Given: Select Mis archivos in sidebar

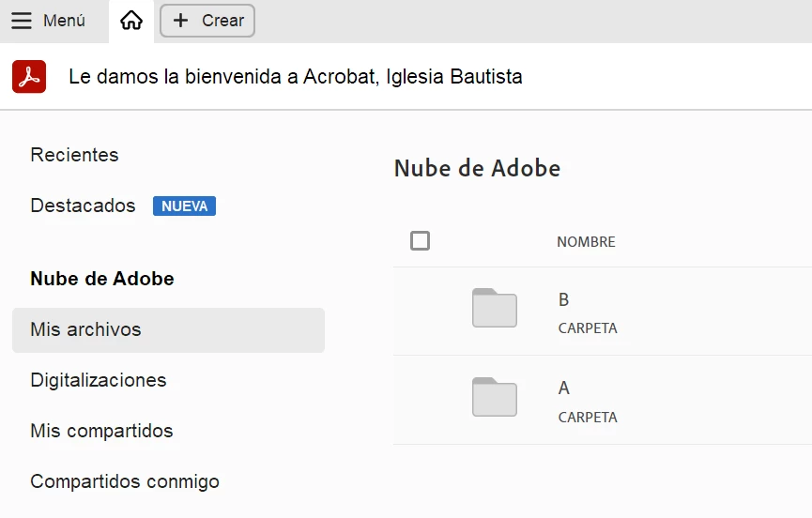Looking at the screenshot, I should 168,330.
